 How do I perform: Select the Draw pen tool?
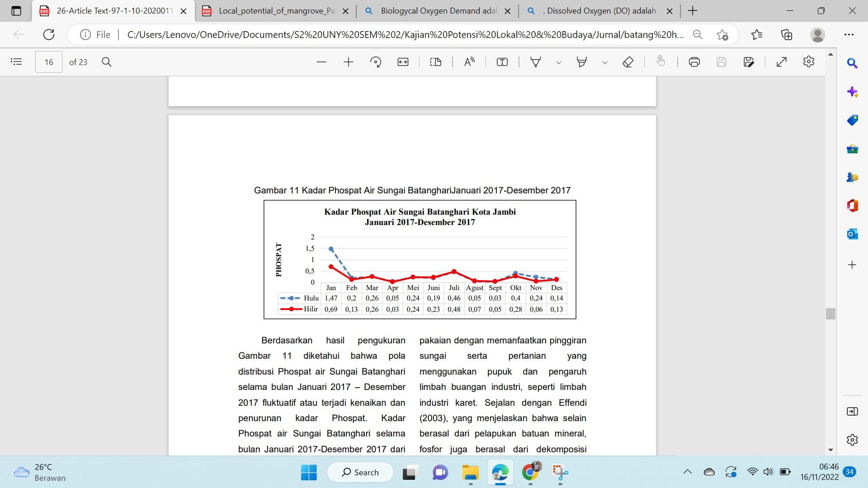click(x=536, y=62)
